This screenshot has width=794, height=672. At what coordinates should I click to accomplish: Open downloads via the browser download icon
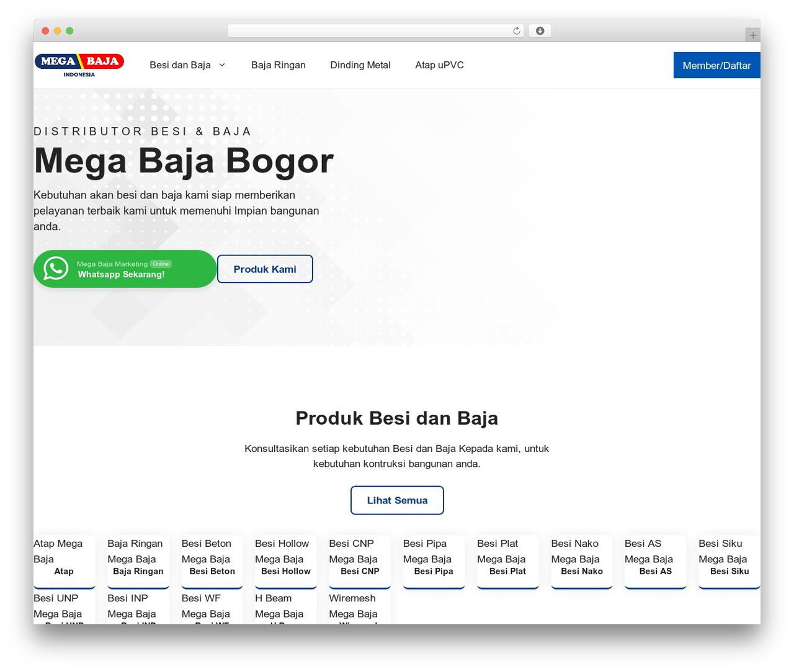[540, 31]
